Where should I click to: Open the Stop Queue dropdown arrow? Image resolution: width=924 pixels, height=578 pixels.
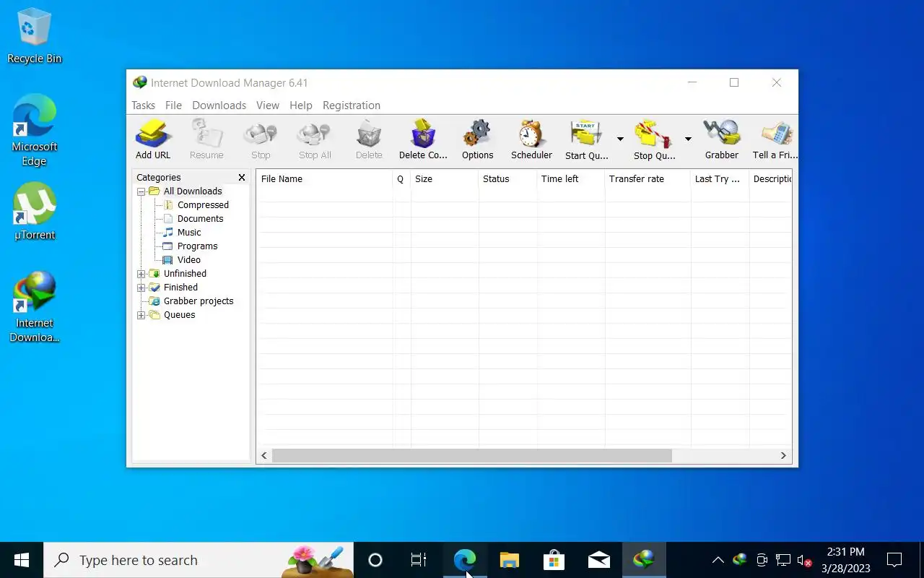tap(688, 139)
